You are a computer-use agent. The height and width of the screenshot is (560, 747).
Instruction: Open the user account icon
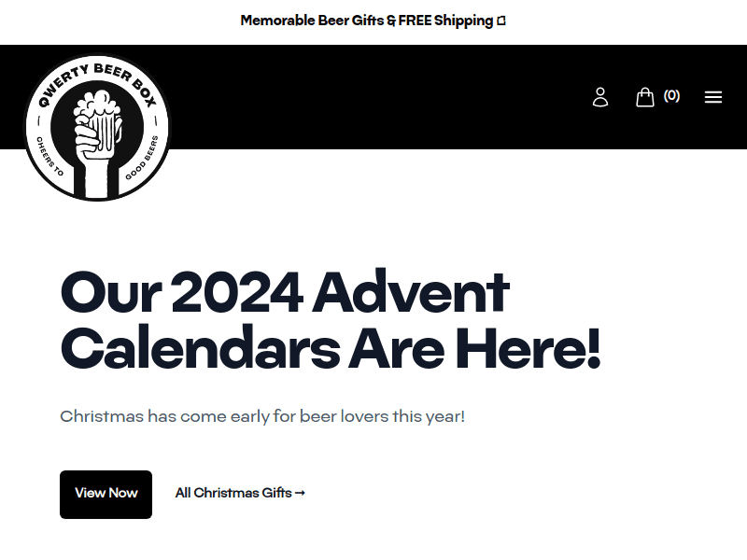pos(600,97)
